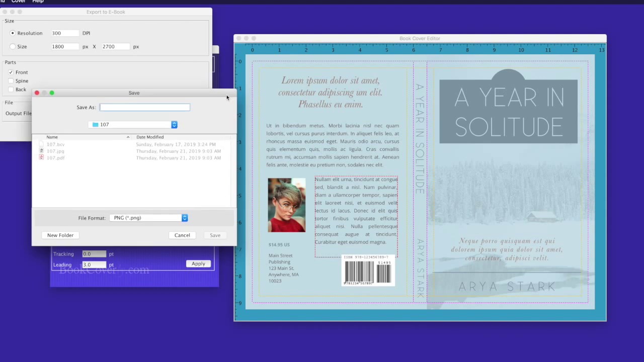This screenshot has width=644, height=362.
Task: Open the 107 folder location dropdown
Action: point(133,125)
